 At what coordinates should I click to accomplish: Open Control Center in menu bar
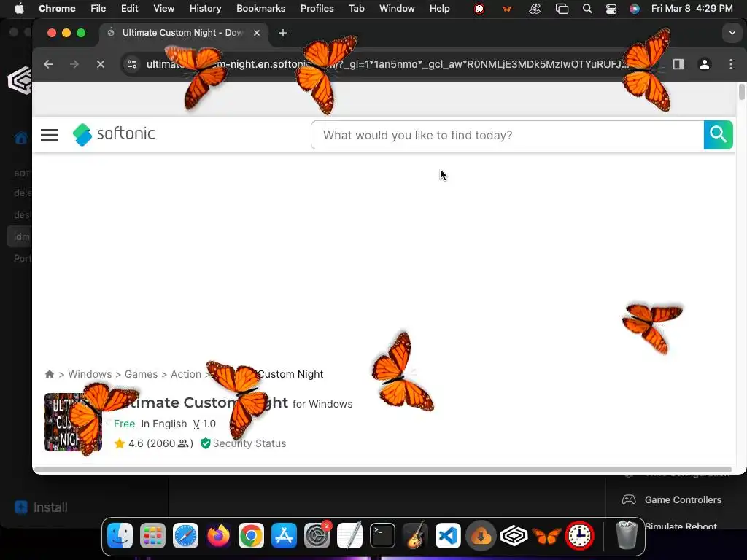pyautogui.click(x=611, y=9)
